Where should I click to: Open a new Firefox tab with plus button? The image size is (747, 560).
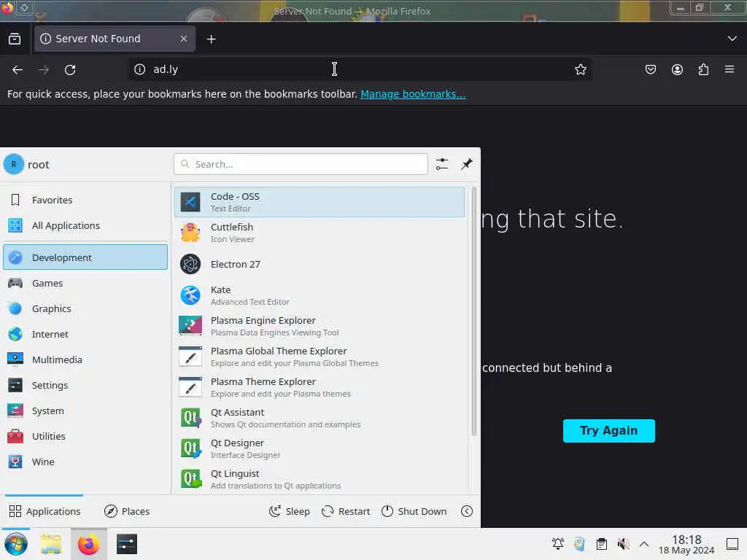coord(211,39)
